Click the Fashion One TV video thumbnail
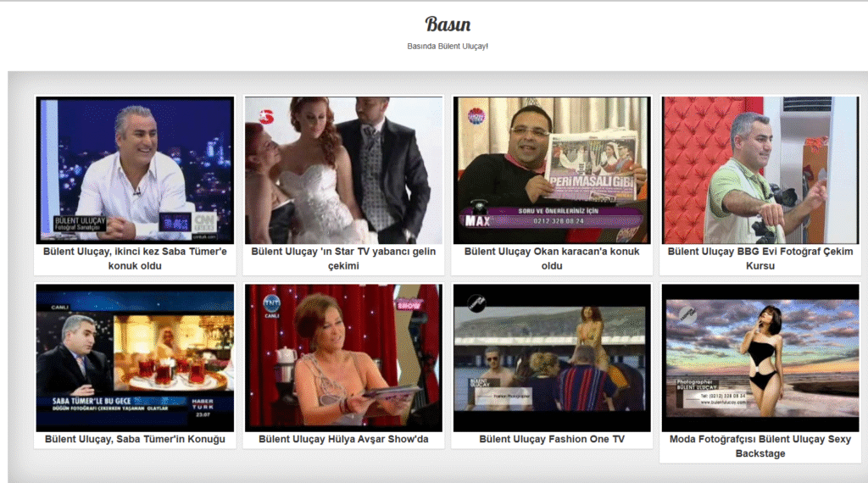This screenshot has height=483, width=868. [x=552, y=358]
